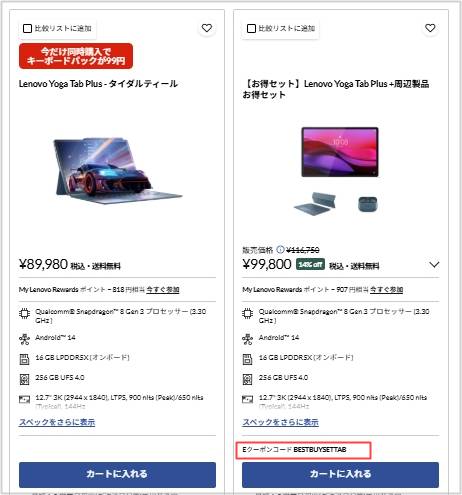Viewport: 462px width, 495px height.
Task: Click the car-display tablet product image
Action: pos(117,171)
